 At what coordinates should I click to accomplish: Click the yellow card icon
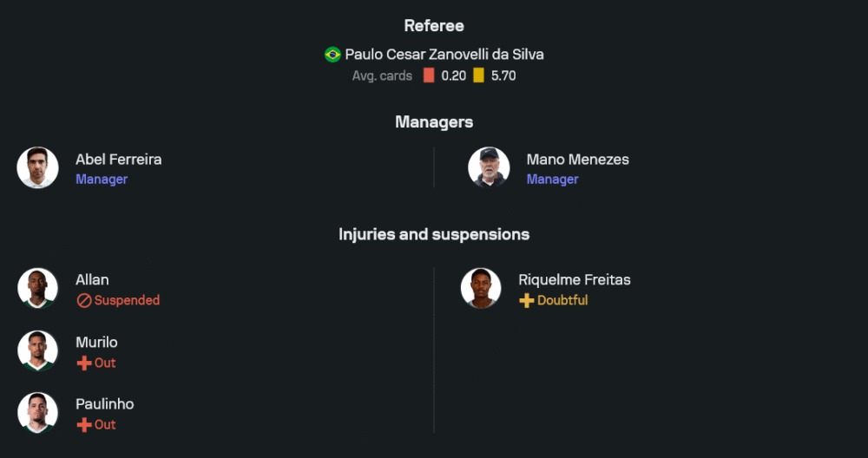(478, 75)
